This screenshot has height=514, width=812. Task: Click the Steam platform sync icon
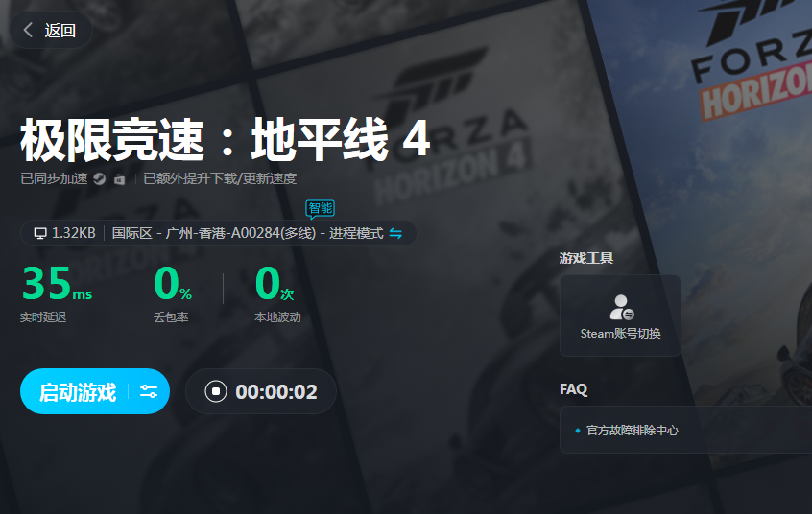click(100, 179)
